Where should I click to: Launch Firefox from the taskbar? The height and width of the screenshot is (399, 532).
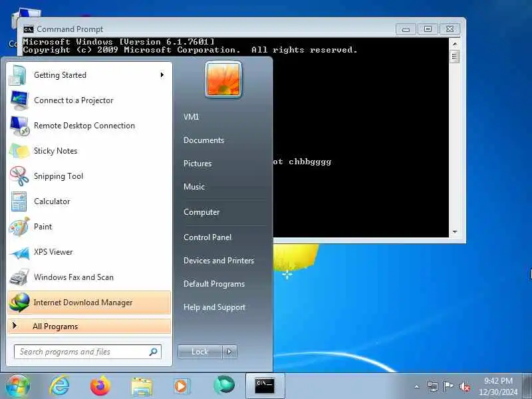tap(100, 386)
